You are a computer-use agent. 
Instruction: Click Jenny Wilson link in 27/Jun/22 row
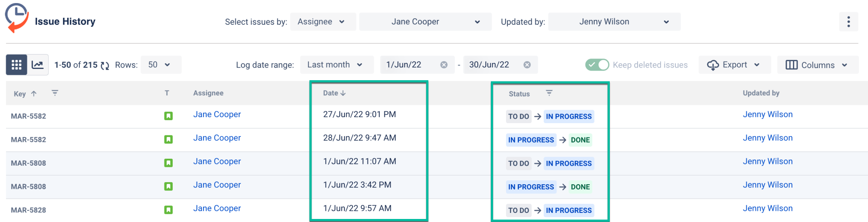pos(767,114)
